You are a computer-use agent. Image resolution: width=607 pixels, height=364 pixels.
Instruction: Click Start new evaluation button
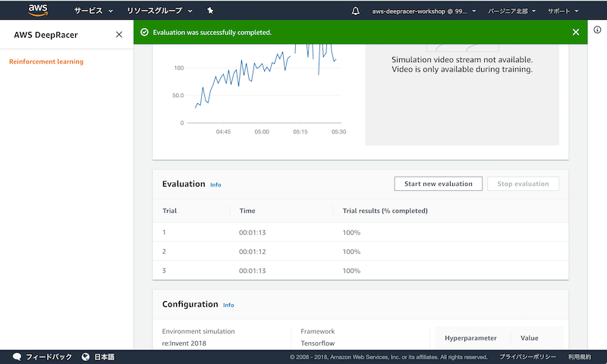(x=439, y=184)
